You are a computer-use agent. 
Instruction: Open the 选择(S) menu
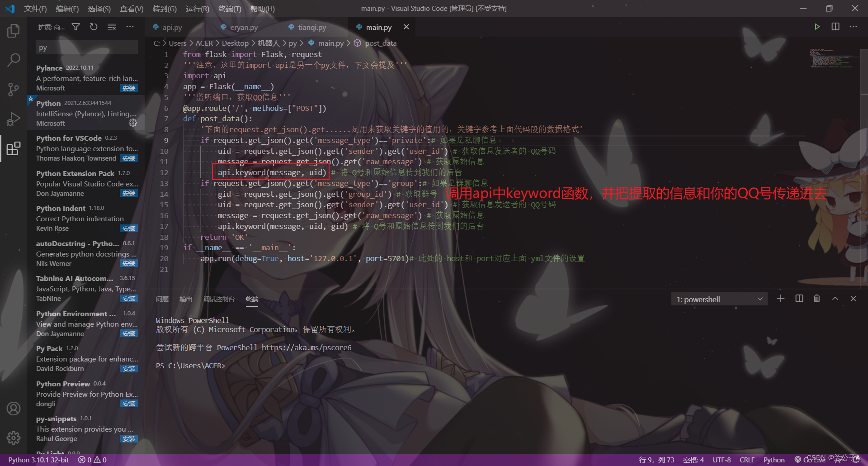99,9
